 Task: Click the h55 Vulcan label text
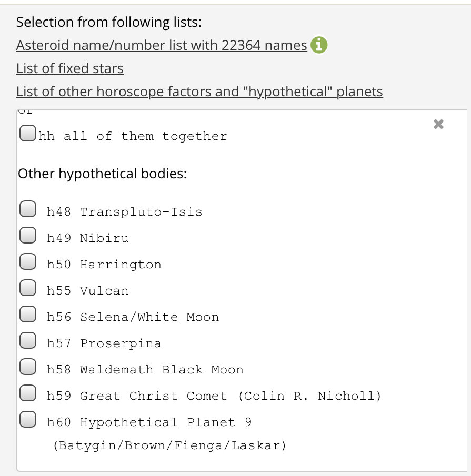coord(88,290)
